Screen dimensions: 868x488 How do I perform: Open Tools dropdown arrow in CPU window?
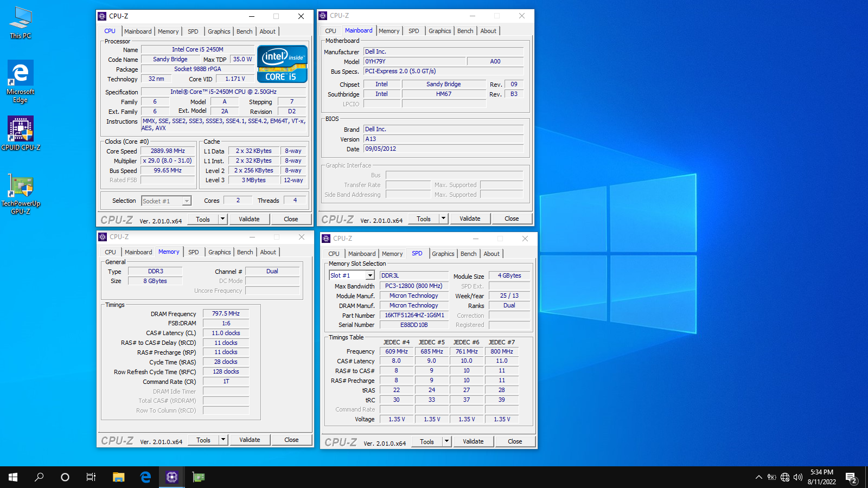pos(222,219)
